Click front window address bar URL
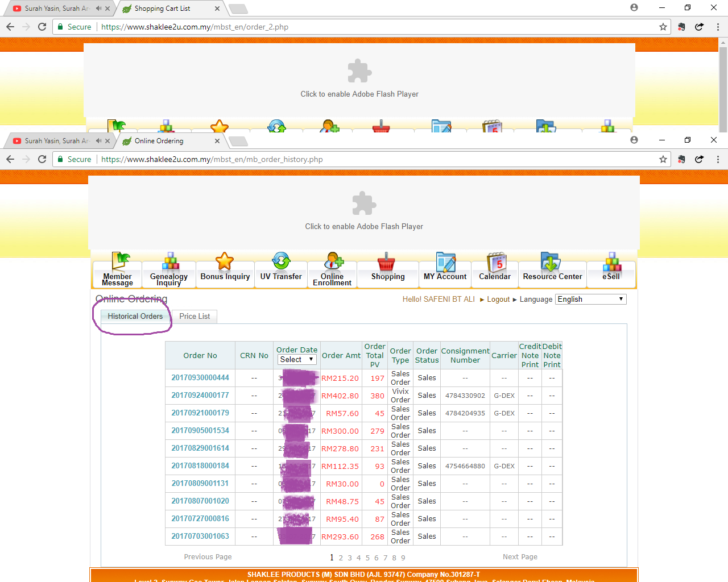The height and width of the screenshot is (582, 728). [x=212, y=159]
